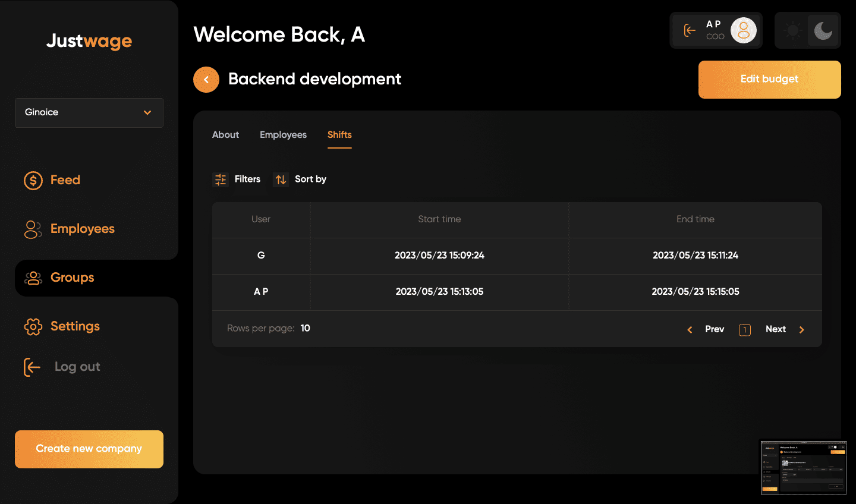
Task: Switch to light mode with sun icon
Action: coord(792,30)
